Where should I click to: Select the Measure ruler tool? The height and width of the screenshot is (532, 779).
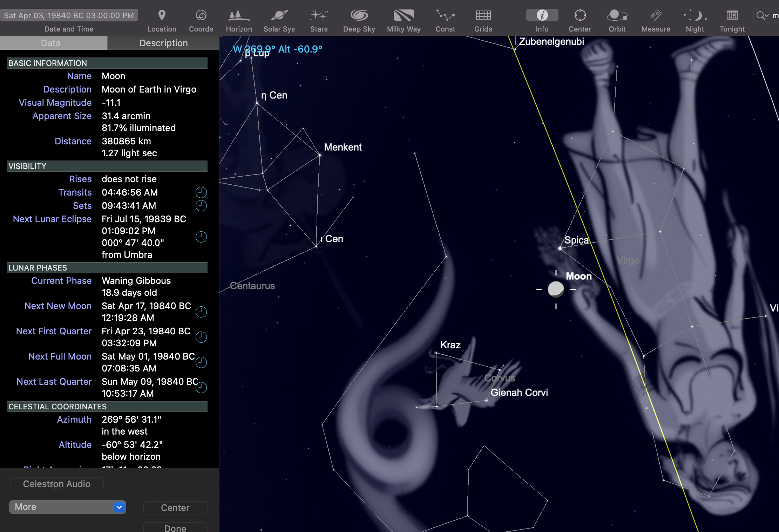coord(656,15)
